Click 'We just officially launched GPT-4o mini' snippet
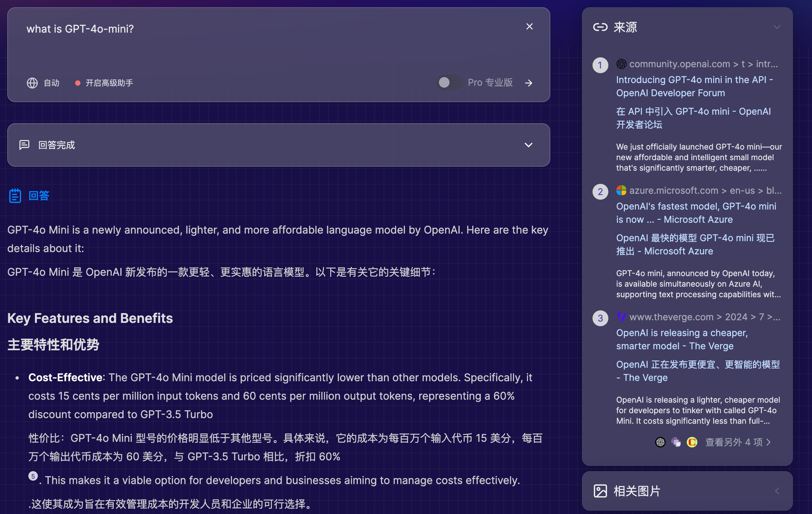Screen dimensions: 812x514 pyautogui.click(x=699, y=157)
